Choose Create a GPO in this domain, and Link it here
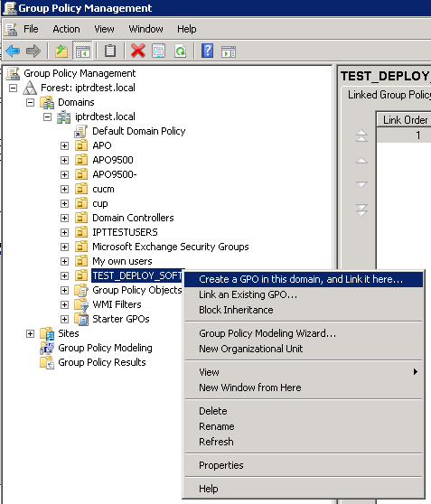The width and height of the screenshot is (431, 504). click(304, 279)
